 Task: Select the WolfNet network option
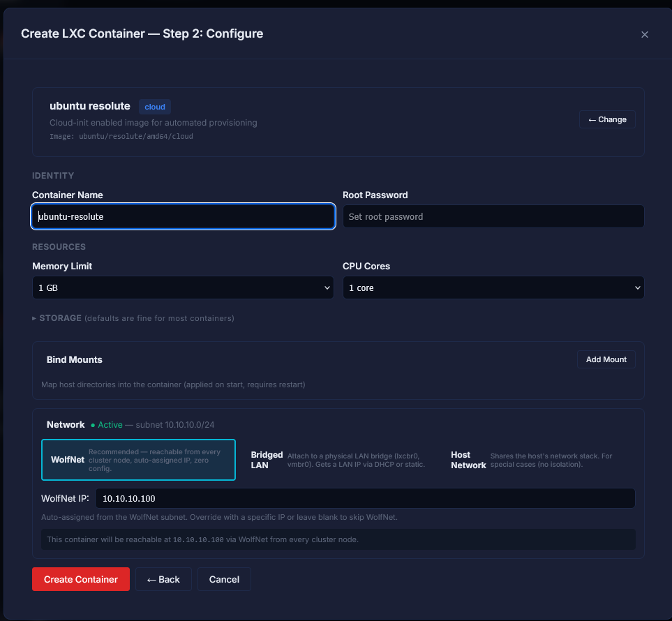(x=138, y=460)
